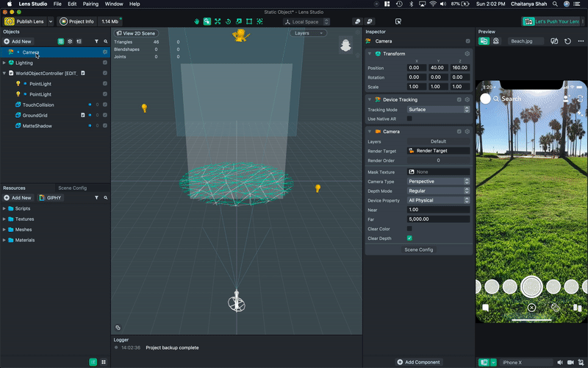Edit the Far clipping value field
Viewport: 588px width, 368px height.
(x=438, y=219)
